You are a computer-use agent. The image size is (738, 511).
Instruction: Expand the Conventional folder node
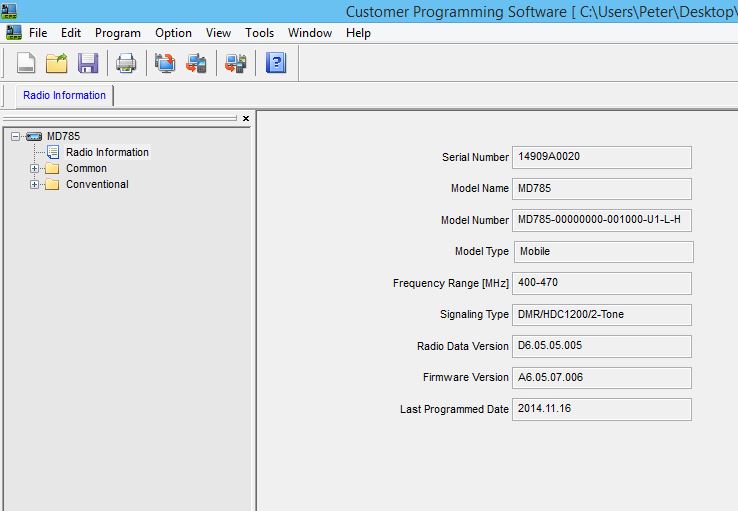pyautogui.click(x=34, y=184)
